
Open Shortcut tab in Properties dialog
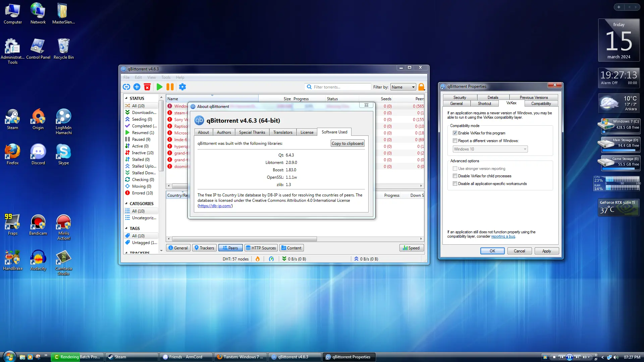click(484, 104)
